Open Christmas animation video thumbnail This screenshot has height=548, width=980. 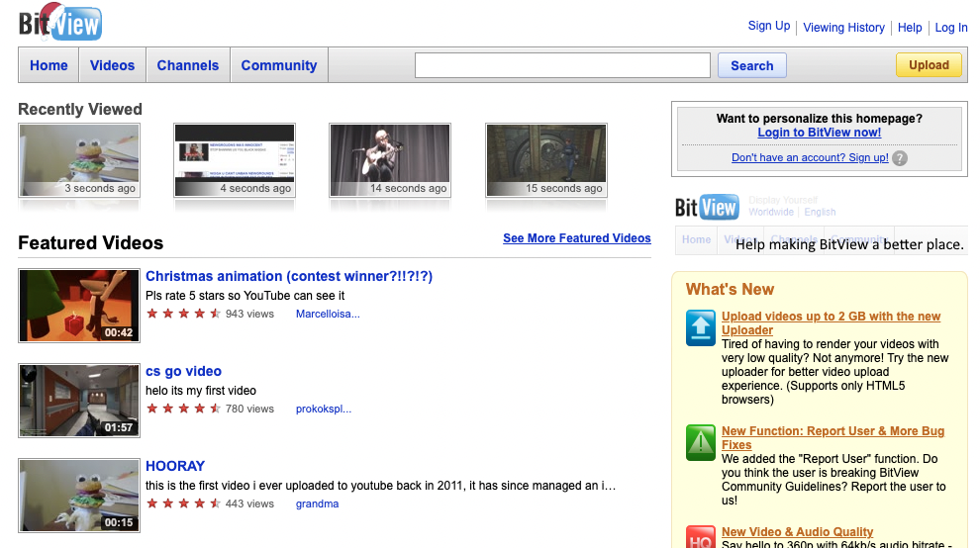click(79, 305)
